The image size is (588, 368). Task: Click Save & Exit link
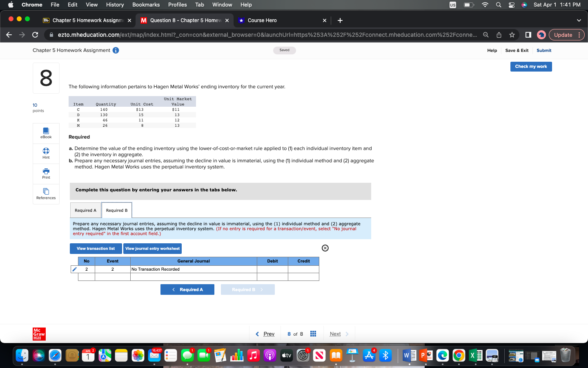click(517, 50)
